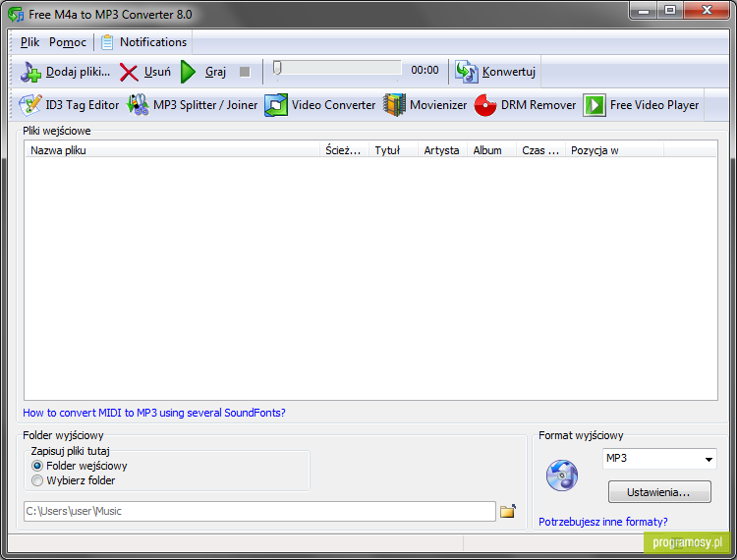Click the 00:00 playback time display
The image size is (737, 560).
pyautogui.click(x=425, y=71)
